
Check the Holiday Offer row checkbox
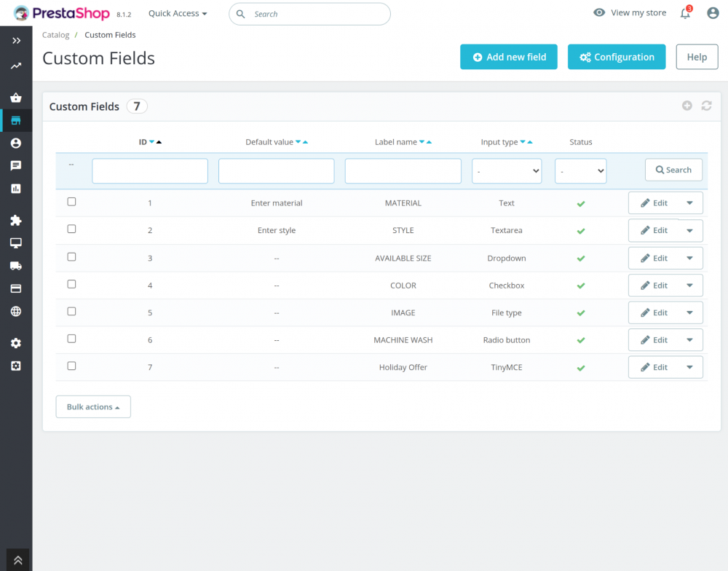click(71, 366)
